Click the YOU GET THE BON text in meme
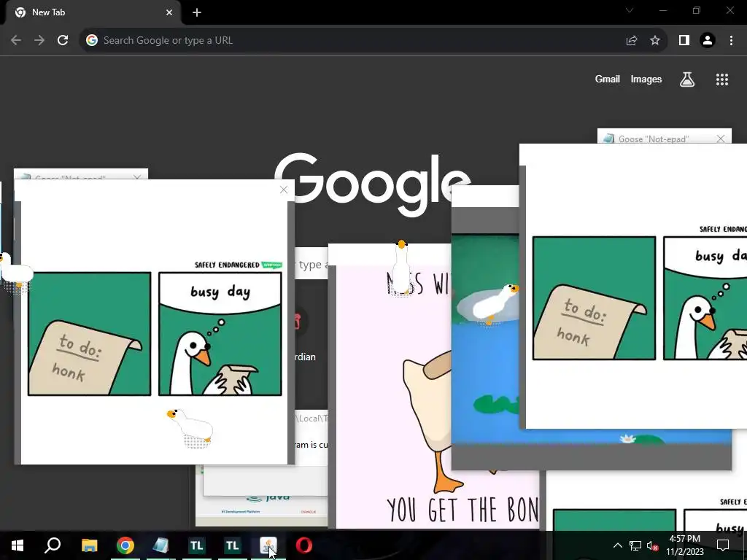The width and height of the screenshot is (747, 560). (462, 510)
